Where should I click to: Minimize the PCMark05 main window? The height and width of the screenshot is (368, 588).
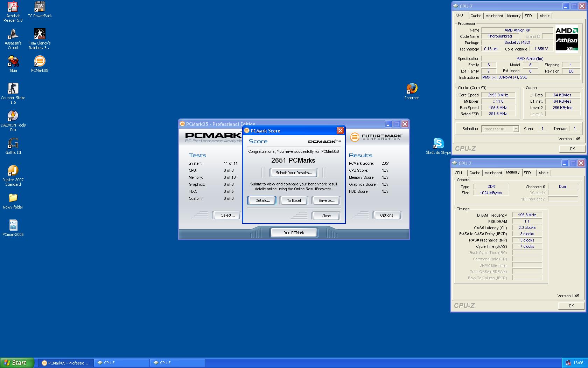tap(388, 124)
